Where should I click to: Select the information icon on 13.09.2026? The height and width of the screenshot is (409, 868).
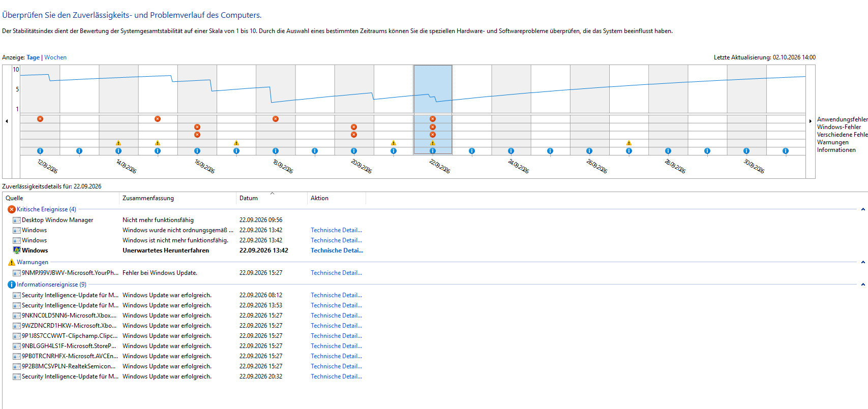pos(79,151)
